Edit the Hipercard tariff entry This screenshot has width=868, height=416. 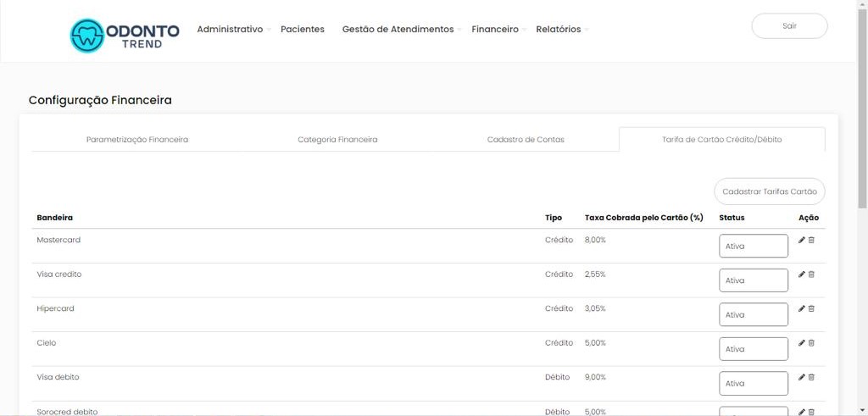[x=802, y=308]
